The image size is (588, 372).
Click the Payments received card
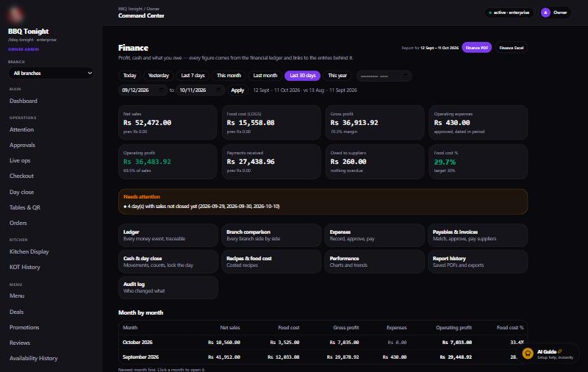(271, 162)
